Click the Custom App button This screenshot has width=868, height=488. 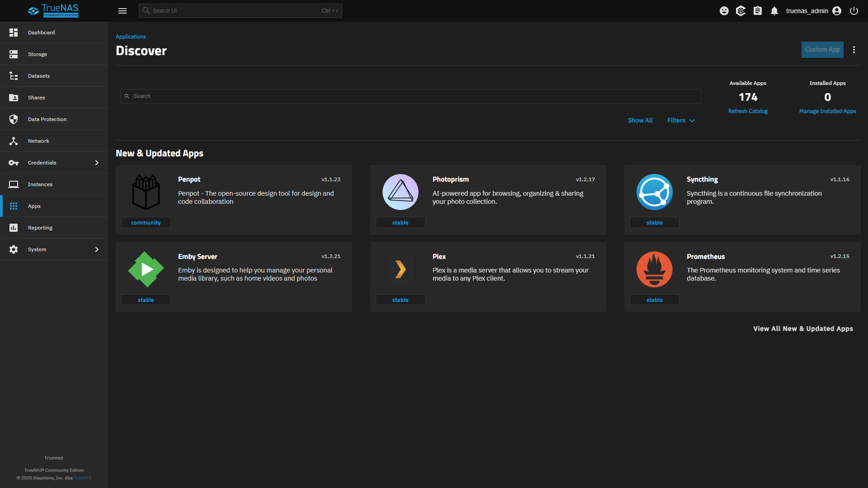tap(822, 50)
